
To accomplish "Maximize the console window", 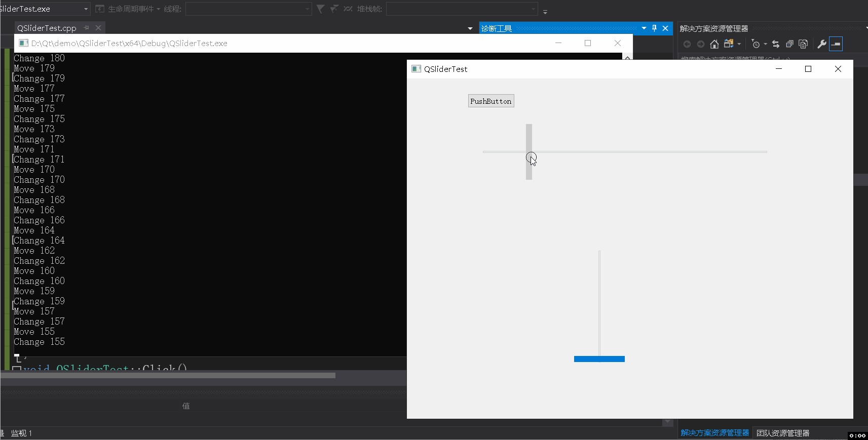I will click(x=588, y=43).
